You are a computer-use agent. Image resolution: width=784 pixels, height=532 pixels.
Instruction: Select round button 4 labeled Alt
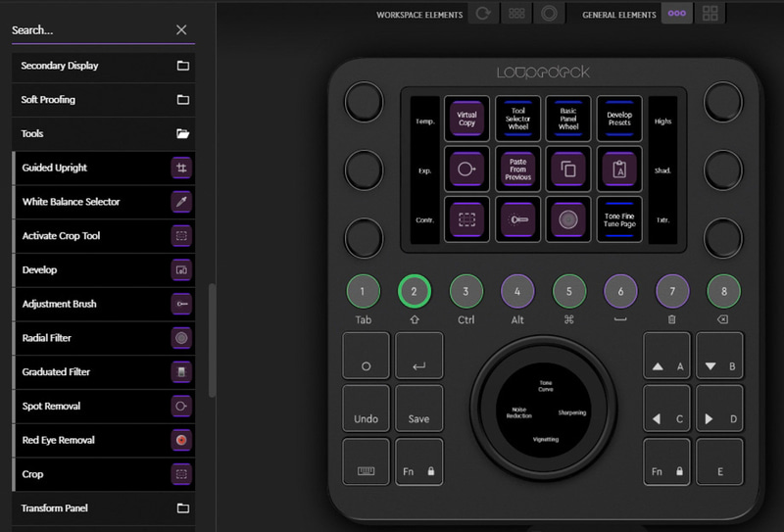[517, 291]
